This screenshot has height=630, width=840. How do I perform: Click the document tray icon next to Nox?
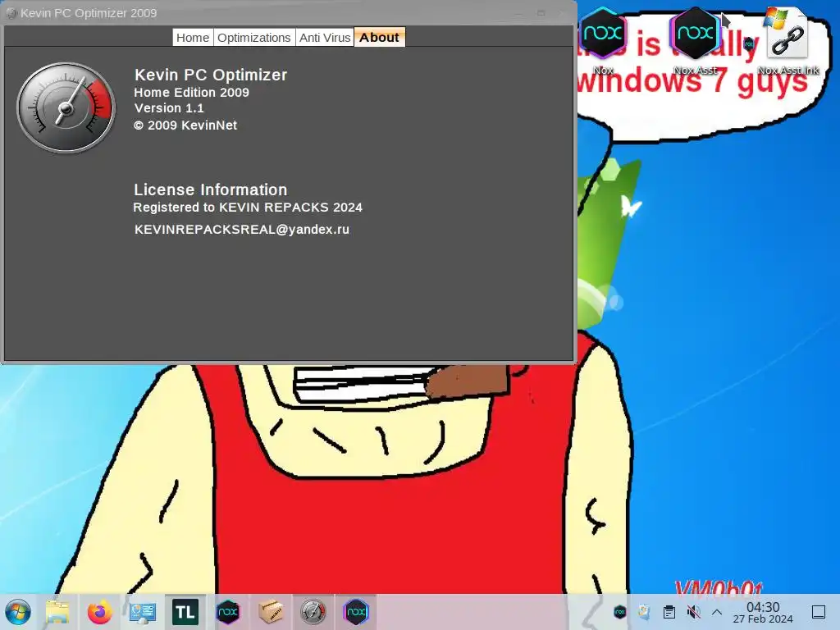coord(644,612)
